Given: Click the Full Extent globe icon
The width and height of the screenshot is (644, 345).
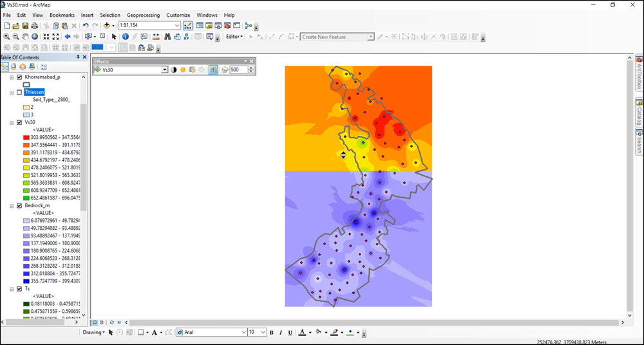Looking at the screenshot, I should 35,37.
